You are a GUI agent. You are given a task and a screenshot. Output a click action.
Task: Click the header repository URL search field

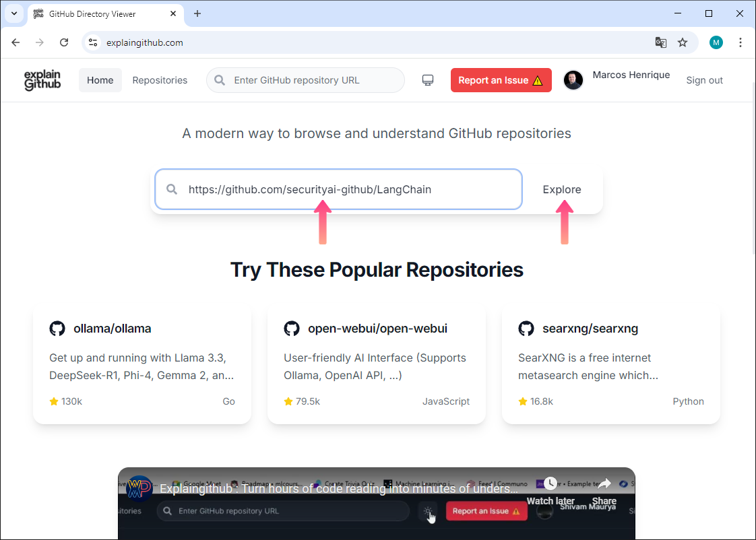coord(306,80)
